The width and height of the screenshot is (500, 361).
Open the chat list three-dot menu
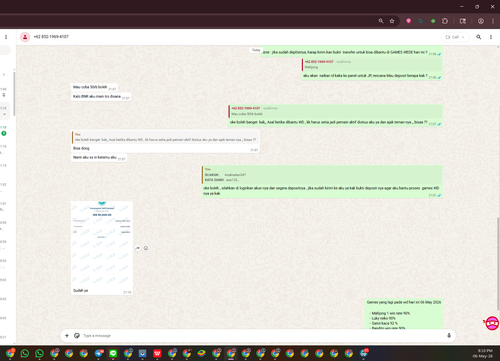6,37
